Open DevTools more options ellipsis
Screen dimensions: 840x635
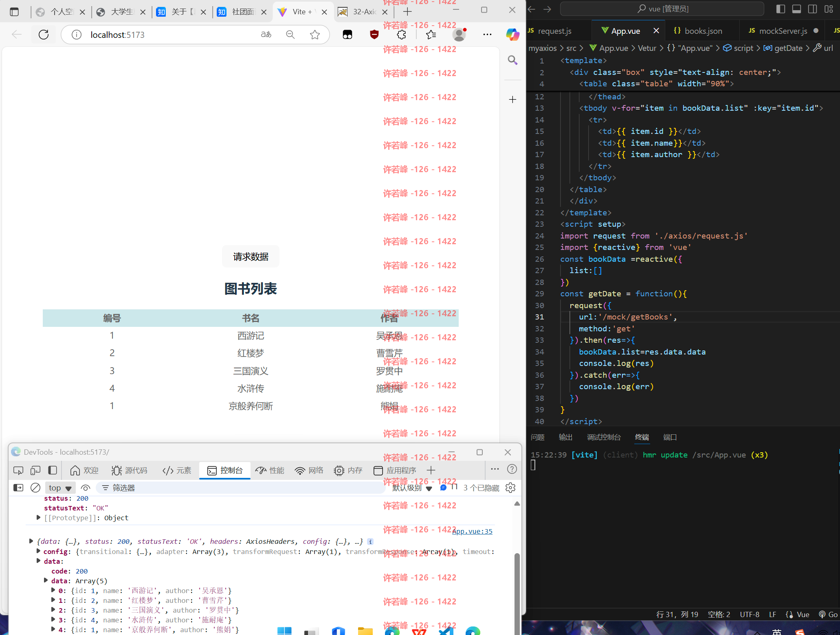tap(495, 469)
